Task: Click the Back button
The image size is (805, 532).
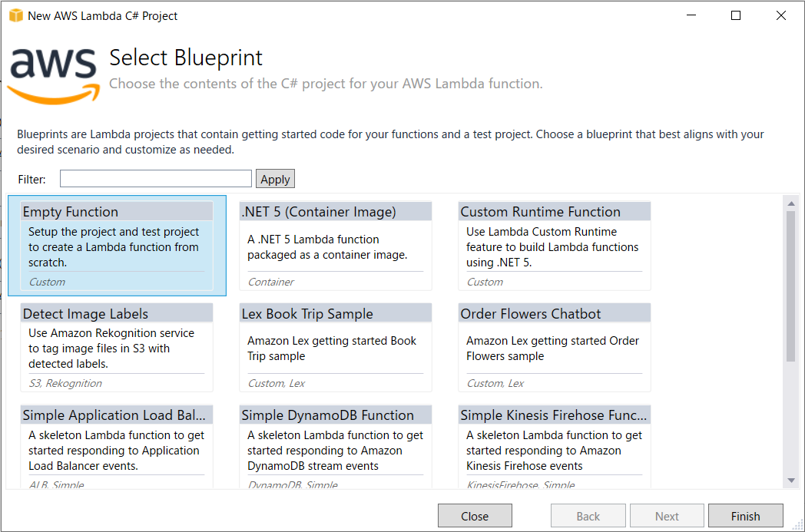Action: (588, 516)
